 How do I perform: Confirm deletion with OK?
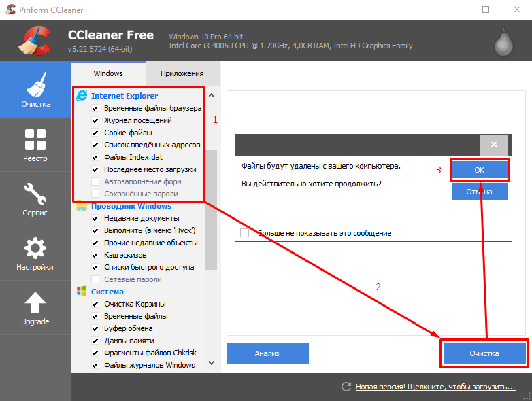pos(480,170)
